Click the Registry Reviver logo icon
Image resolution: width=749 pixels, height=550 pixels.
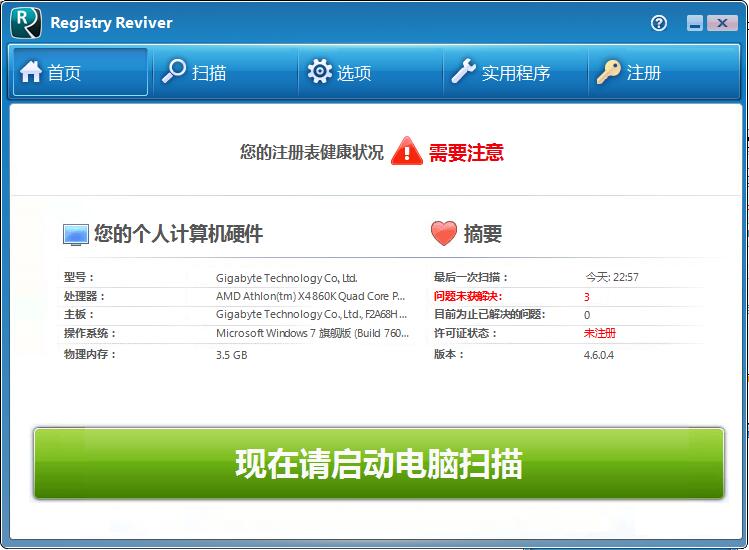(x=25, y=21)
